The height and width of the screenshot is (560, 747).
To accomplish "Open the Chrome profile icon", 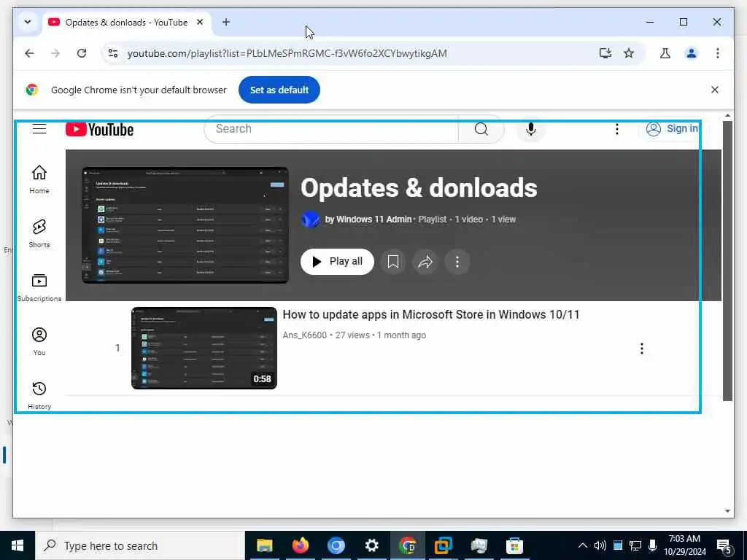I will [692, 53].
